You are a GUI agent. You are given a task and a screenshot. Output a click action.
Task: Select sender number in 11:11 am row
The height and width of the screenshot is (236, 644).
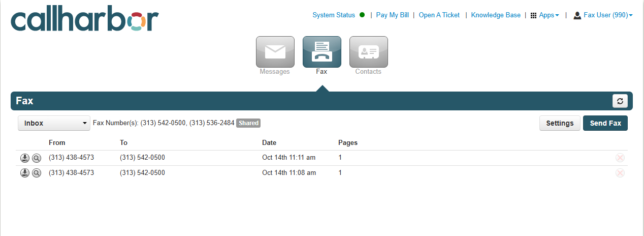click(x=71, y=158)
